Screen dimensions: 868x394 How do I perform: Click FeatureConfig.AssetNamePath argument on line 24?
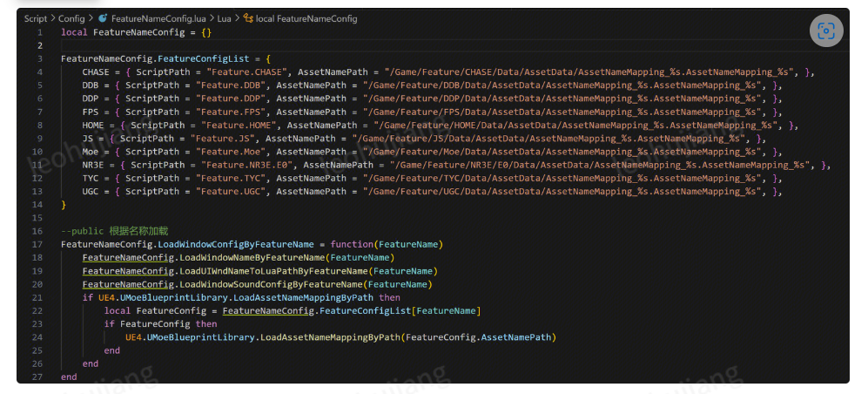pos(479,337)
